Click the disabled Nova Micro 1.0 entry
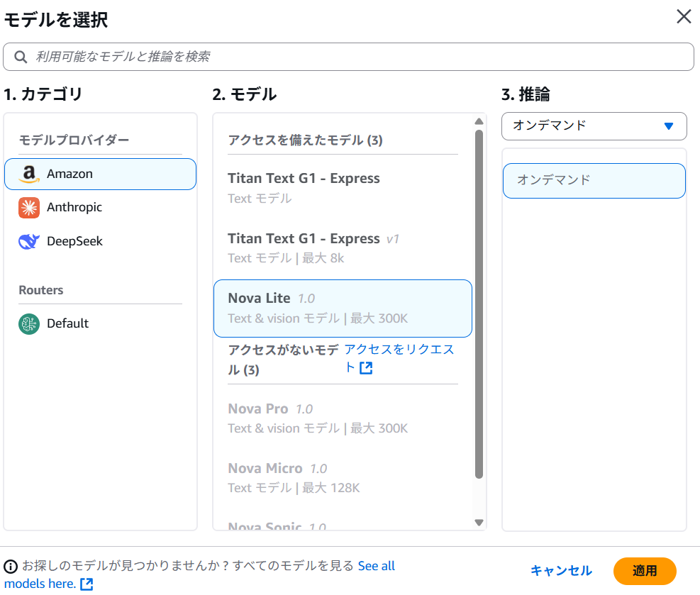The width and height of the screenshot is (700, 595). coord(343,478)
